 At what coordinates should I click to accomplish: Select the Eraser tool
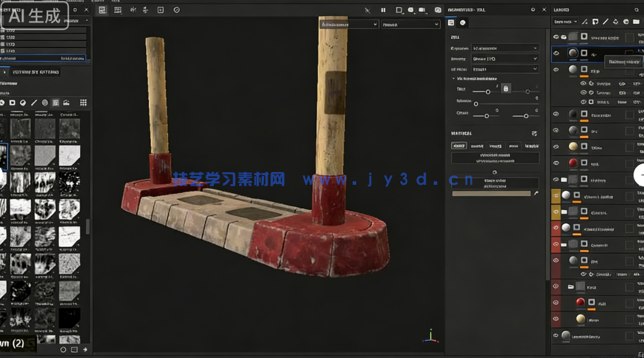point(12,103)
